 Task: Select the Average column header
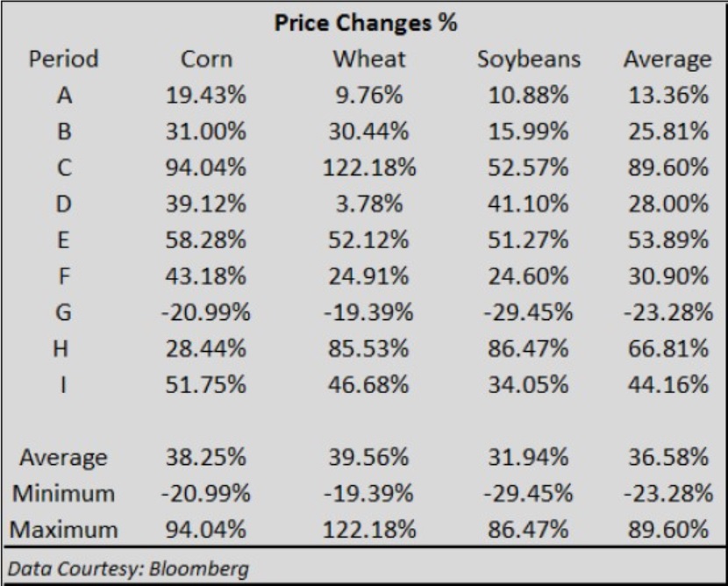[667, 61]
